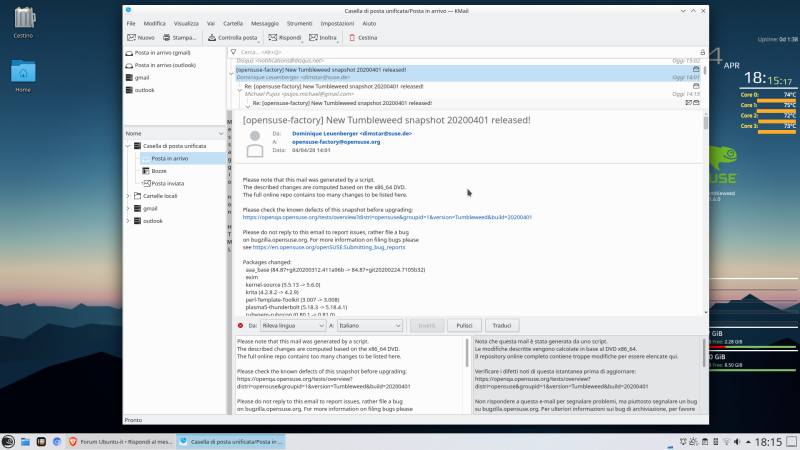
Task: Click sender link Dominique Leuenberger
Action: tap(352, 134)
